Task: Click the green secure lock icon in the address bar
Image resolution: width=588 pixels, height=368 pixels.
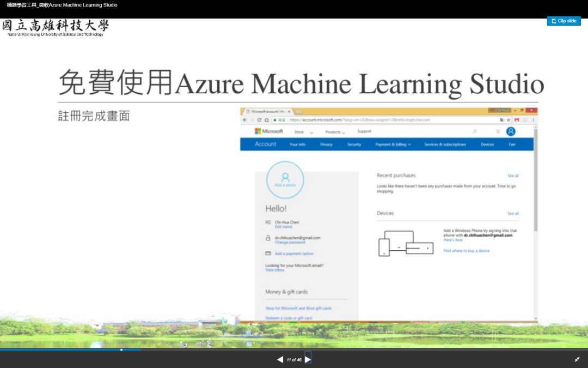Action: click(x=275, y=120)
